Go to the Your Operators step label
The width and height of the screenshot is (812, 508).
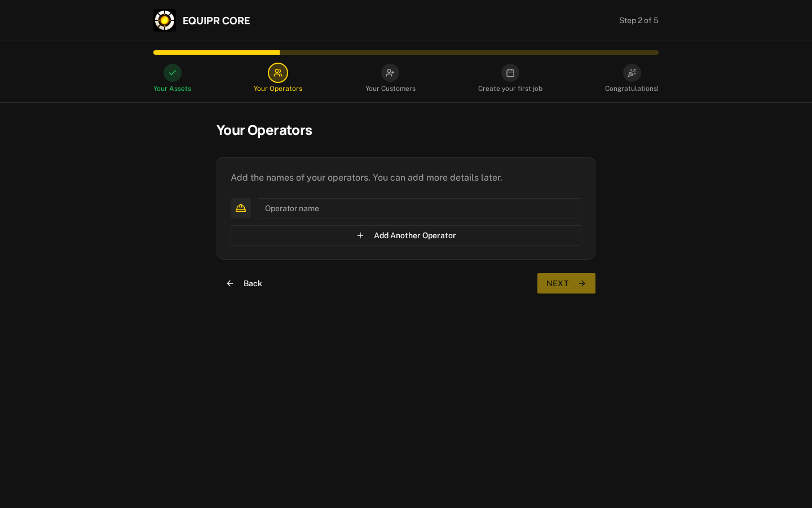[278, 89]
